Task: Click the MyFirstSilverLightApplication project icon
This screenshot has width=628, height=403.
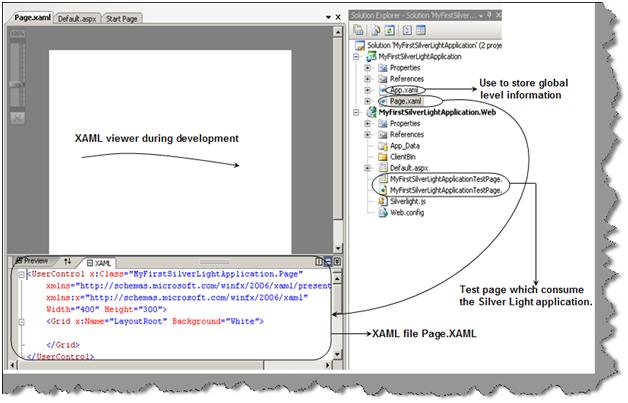Action: (x=371, y=56)
